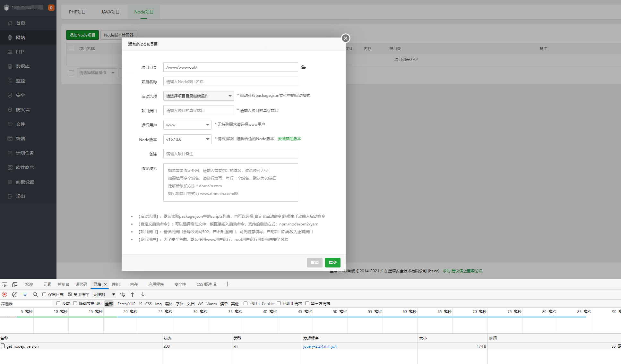The height and width of the screenshot is (364, 621).
Task: Stop recording network log
Action: point(4,294)
